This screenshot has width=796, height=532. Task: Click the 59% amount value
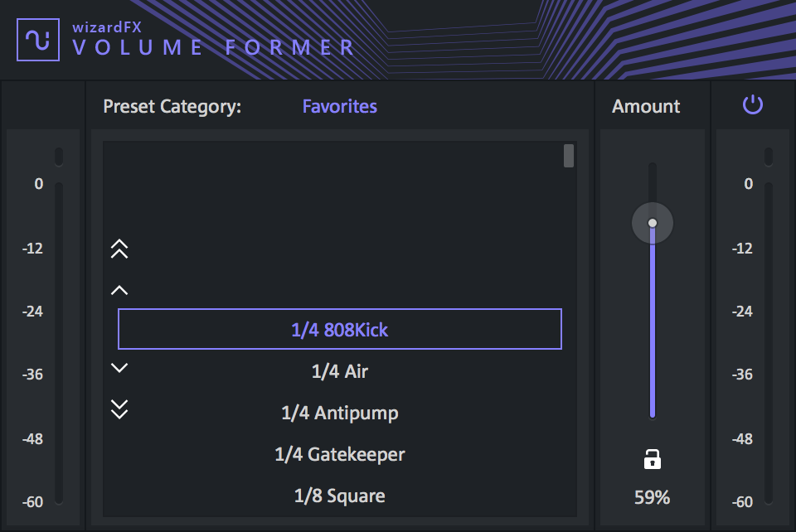653,498
